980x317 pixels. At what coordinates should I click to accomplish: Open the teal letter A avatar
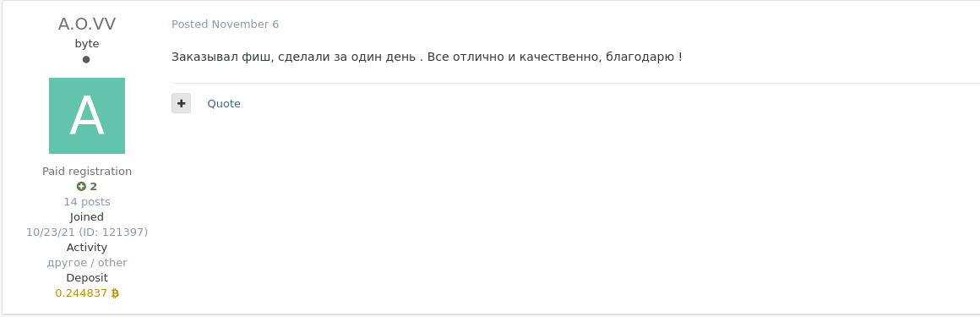coord(87,116)
